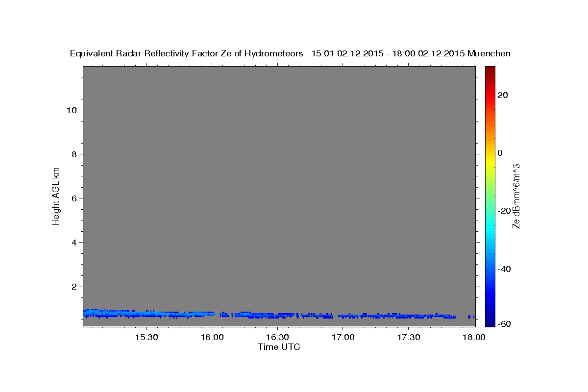Click the y-axis tick label "4"
The width and height of the screenshot is (588, 392).
click(73, 243)
